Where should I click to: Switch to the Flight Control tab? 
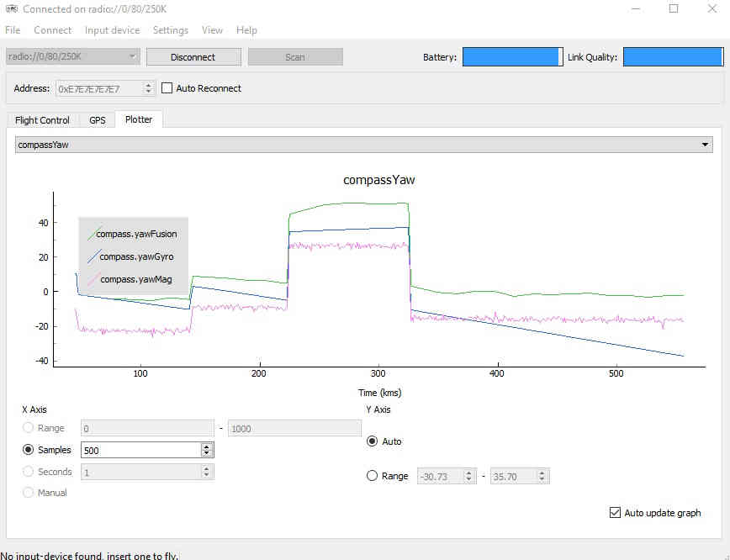(x=42, y=120)
